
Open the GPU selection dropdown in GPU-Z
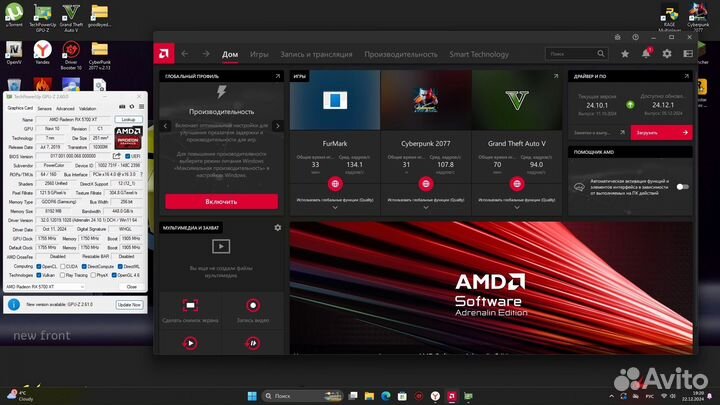[45, 287]
